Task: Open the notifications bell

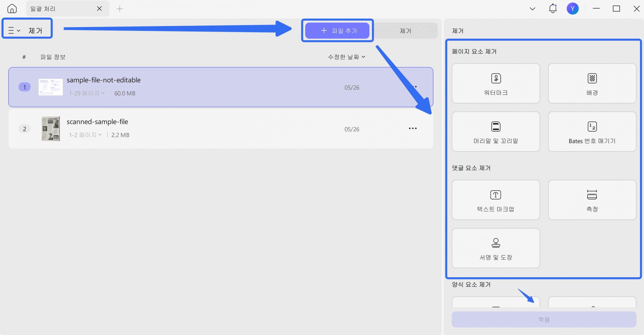Action: [x=553, y=9]
